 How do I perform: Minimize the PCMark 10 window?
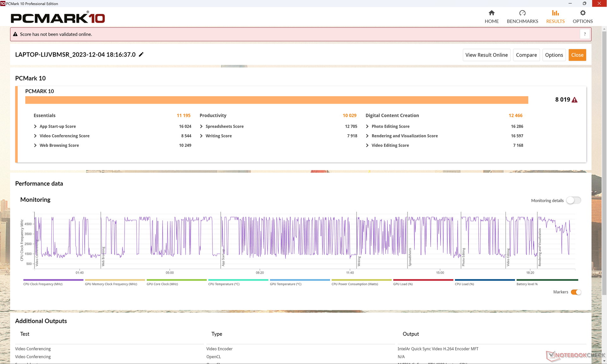(x=570, y=3)
